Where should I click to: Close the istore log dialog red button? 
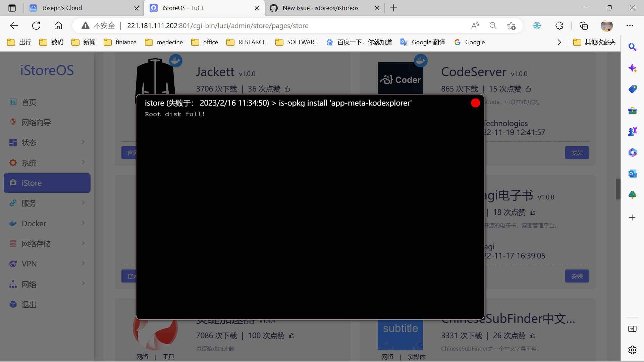pos(475,103)
